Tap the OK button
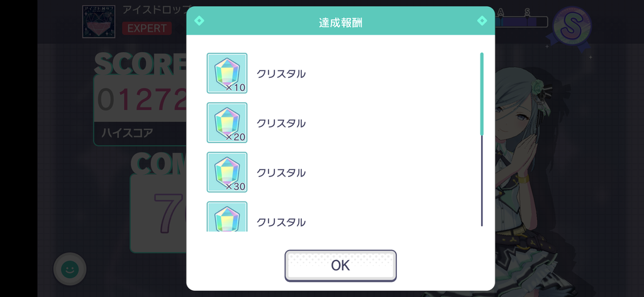This screenshot has width=644, height=297. click(x=340, y=266)
